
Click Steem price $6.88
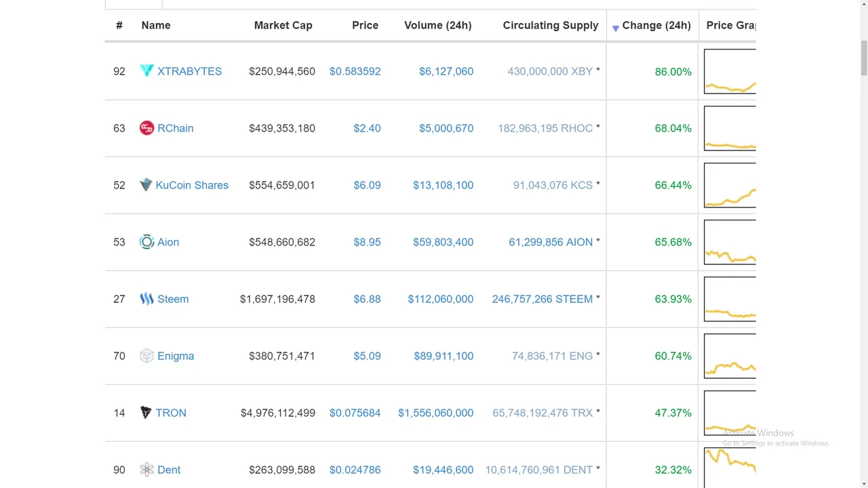(367, 299)
